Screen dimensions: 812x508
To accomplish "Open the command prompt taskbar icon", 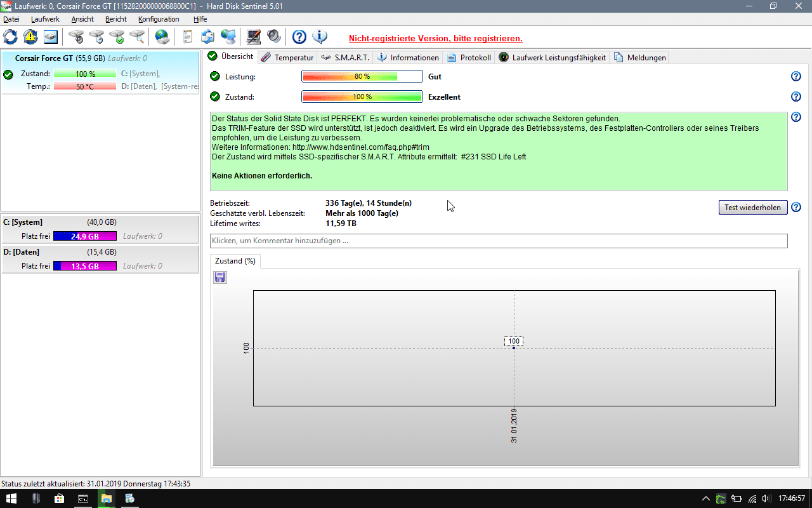I will (x=83, y=498).
